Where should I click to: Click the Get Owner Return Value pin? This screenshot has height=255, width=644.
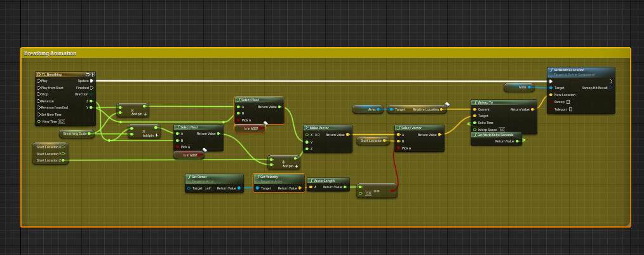coord(239,188)
